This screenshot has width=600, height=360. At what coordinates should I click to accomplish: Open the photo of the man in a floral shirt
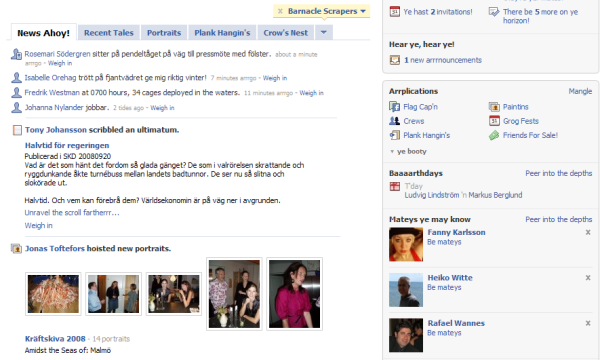[x=234, y=294]
